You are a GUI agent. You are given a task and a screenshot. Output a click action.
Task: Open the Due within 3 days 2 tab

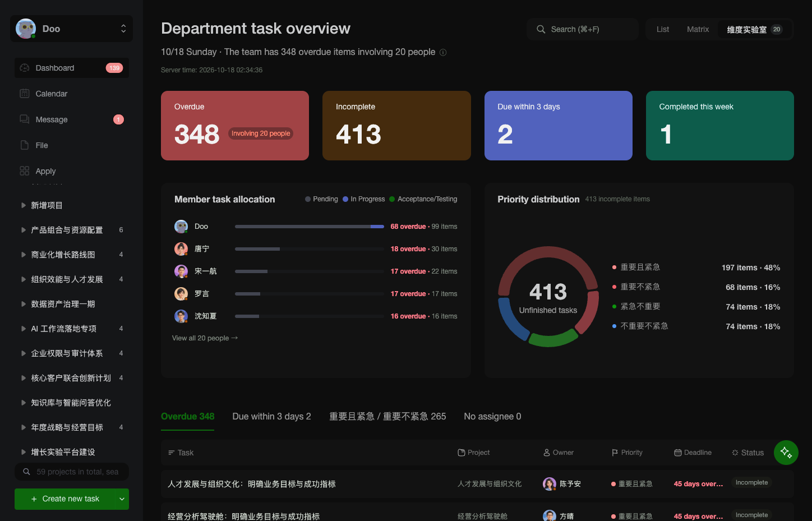[x=271, y=416]
